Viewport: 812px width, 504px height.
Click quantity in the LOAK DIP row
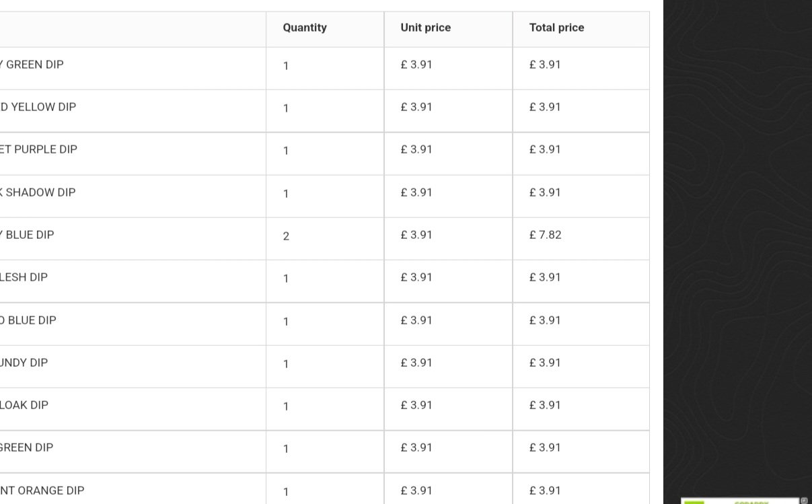tap(286, 406)
